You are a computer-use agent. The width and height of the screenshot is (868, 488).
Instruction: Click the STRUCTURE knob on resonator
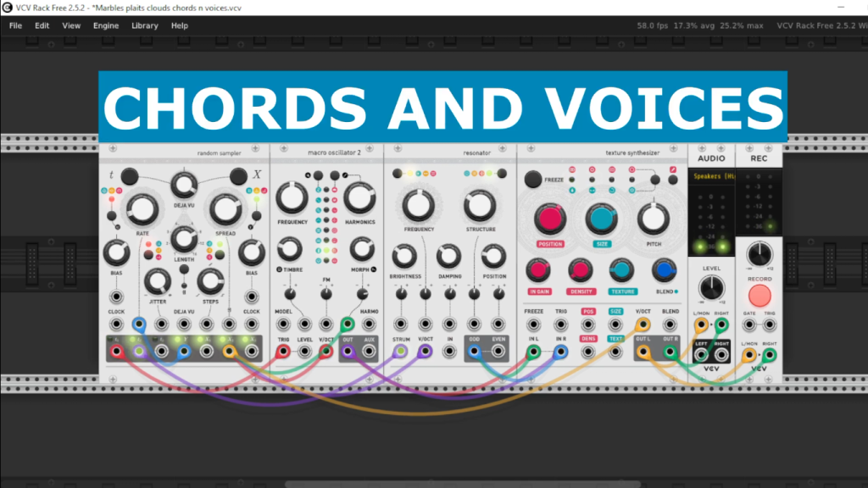pyautogui.click(x=480, y=206)
